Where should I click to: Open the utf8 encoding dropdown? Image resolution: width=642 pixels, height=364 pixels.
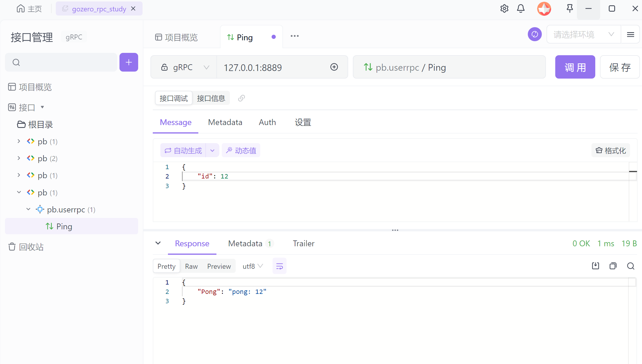point(252,266)
